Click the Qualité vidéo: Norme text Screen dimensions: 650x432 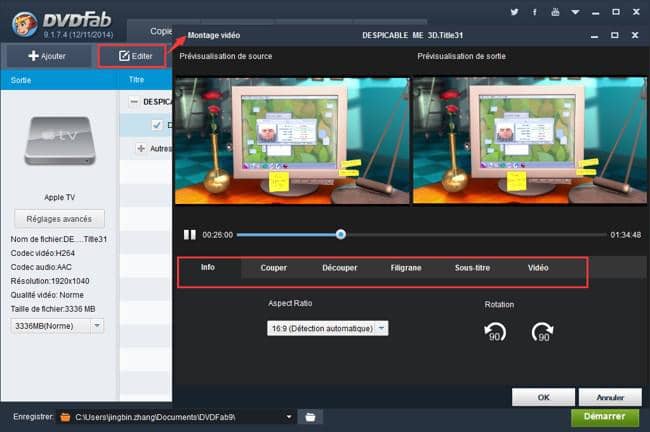[47, 295]
